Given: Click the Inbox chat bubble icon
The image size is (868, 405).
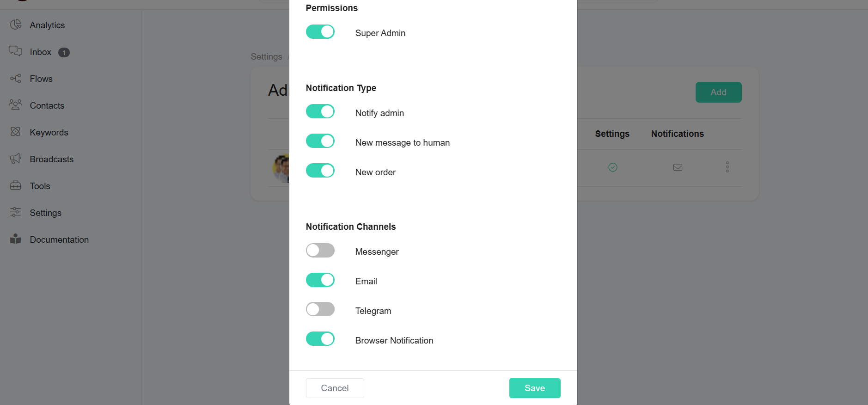Looking at the screenshot, I should point(16,51).
